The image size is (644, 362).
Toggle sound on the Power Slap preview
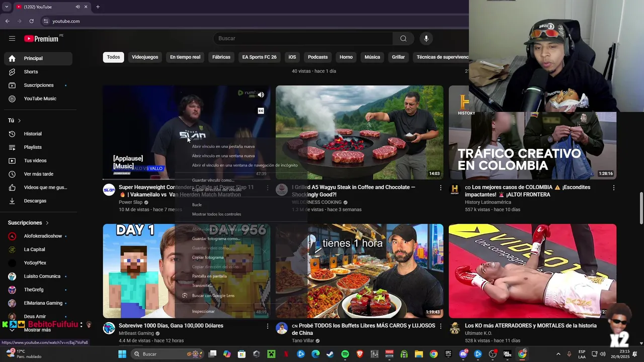(x=261, y=95)
